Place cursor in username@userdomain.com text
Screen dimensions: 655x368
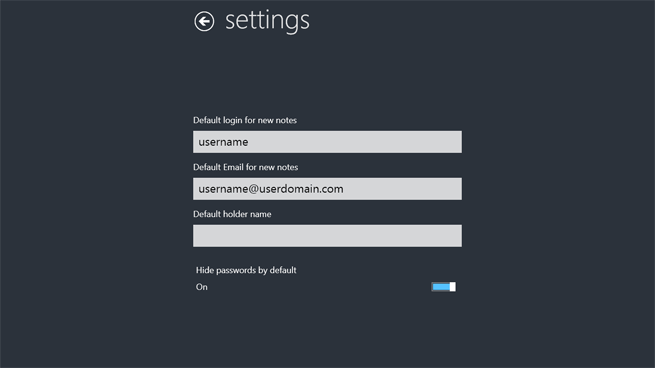tap(271, 189)
